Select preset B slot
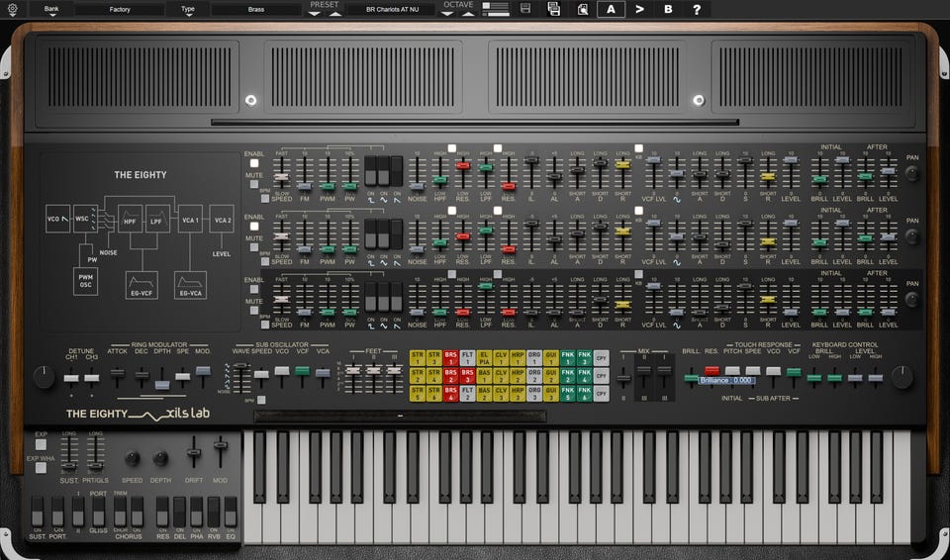 [x=668, y=9]
